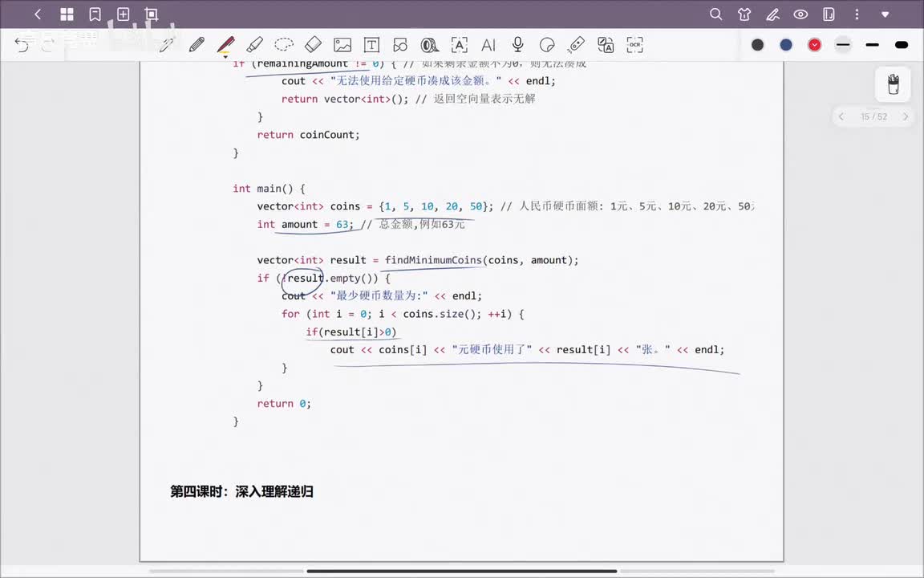Undo the last stroke
The image size is (924, 578).
[x=22, y=45]
